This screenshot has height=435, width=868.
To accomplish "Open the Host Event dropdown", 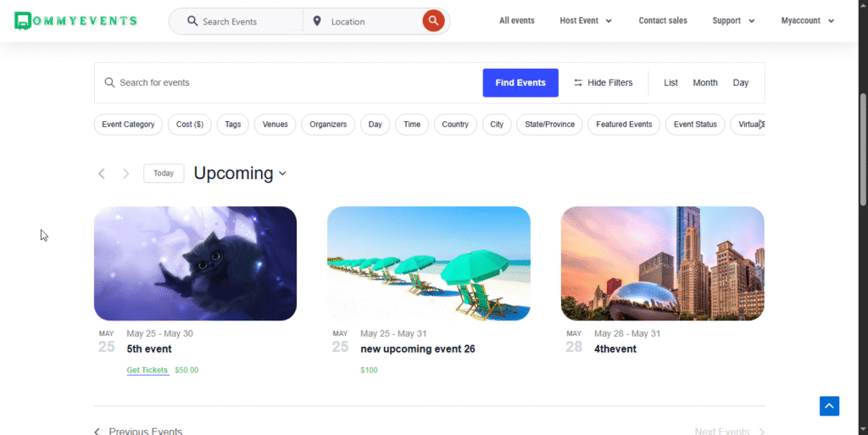I will 586,21.
